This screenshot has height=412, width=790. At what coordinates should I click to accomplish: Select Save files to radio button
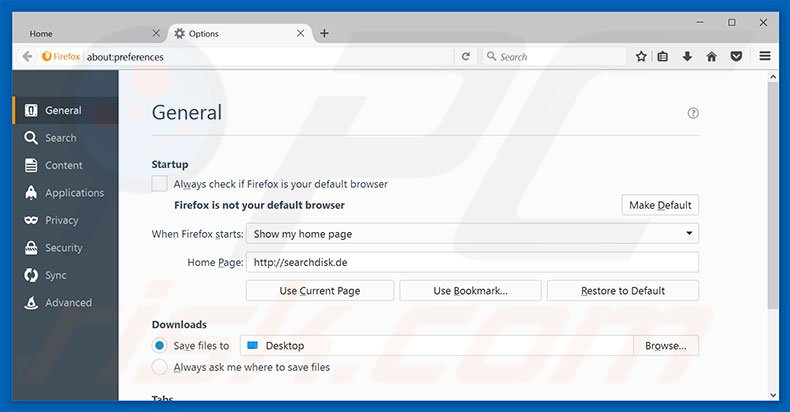(x=160, y=346)
